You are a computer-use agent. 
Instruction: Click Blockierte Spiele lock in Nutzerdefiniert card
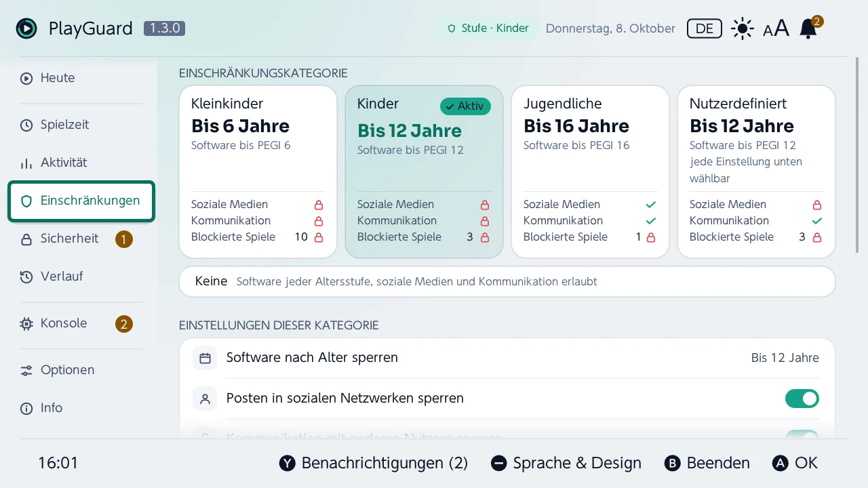point(817,237)
